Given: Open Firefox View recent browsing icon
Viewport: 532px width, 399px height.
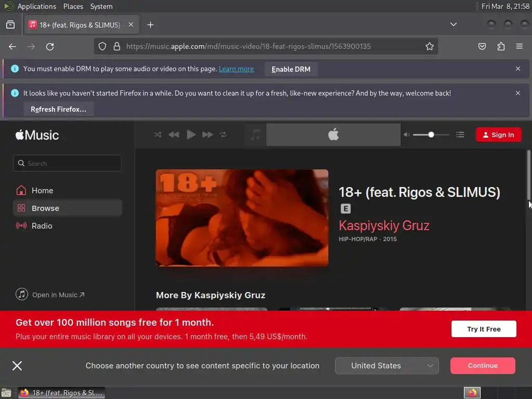Looking at the screenshot, I should pyautogui.click(x=10, y=24).
